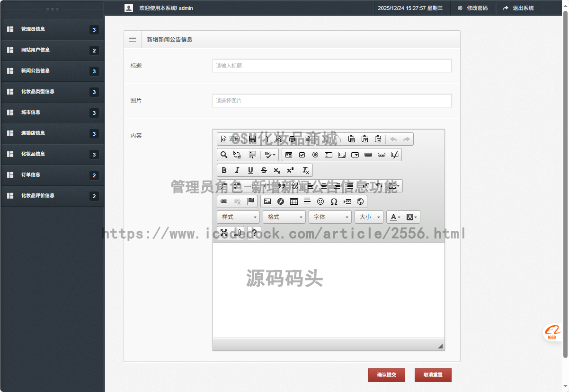Viewport: 569px width, 392px height.
Task: Maximize the editor with the fullscreen icon
Action: pyautogui.click(x=224, y=232)
